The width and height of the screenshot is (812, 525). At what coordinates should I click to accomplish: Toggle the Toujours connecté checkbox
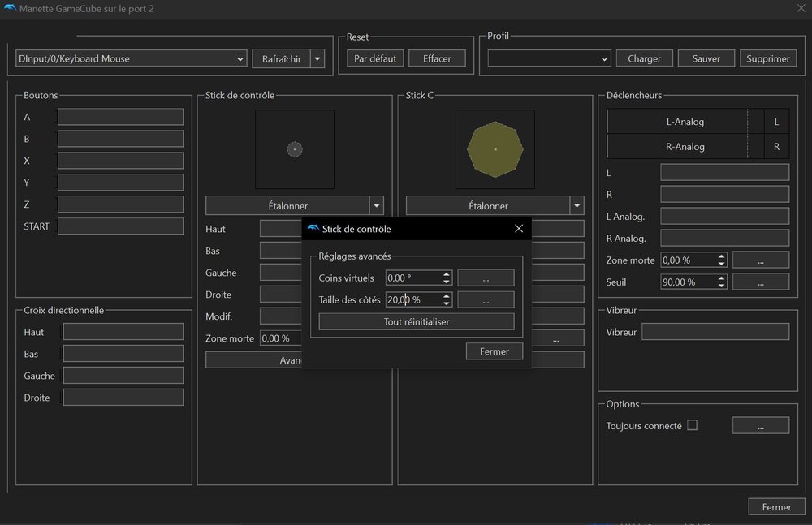click(692, 425)
